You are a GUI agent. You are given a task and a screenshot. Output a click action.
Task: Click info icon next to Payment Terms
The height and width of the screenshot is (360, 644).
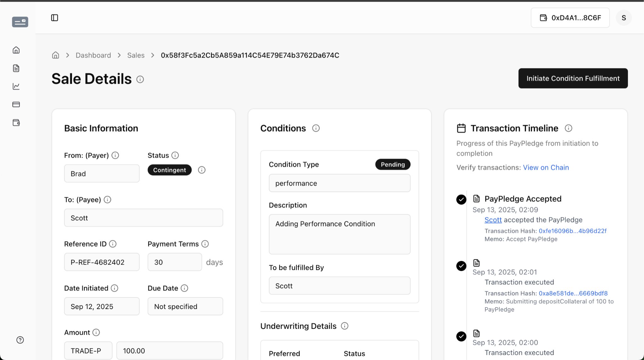(x=205, y=244)
